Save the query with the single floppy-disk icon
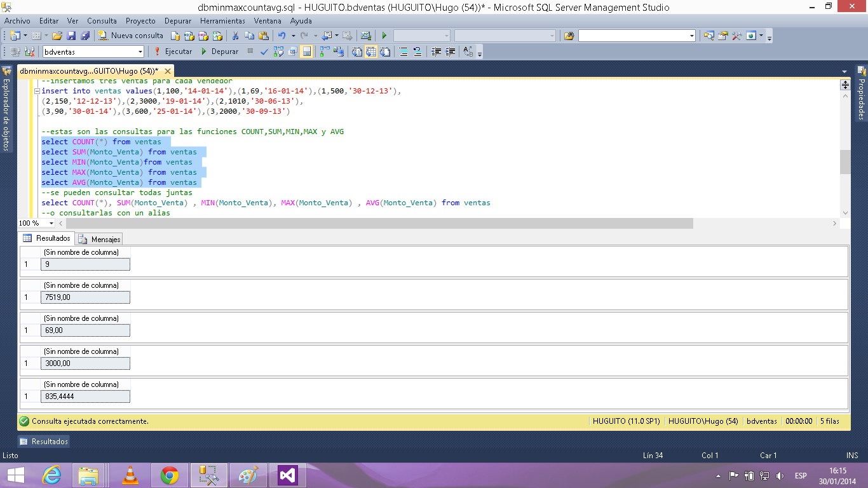The image size is (868, 488). click(x=71, y=36)
